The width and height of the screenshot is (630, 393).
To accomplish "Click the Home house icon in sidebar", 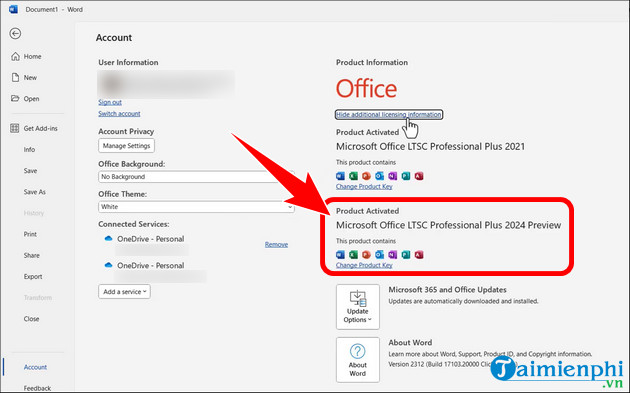I will coord(15,56).
